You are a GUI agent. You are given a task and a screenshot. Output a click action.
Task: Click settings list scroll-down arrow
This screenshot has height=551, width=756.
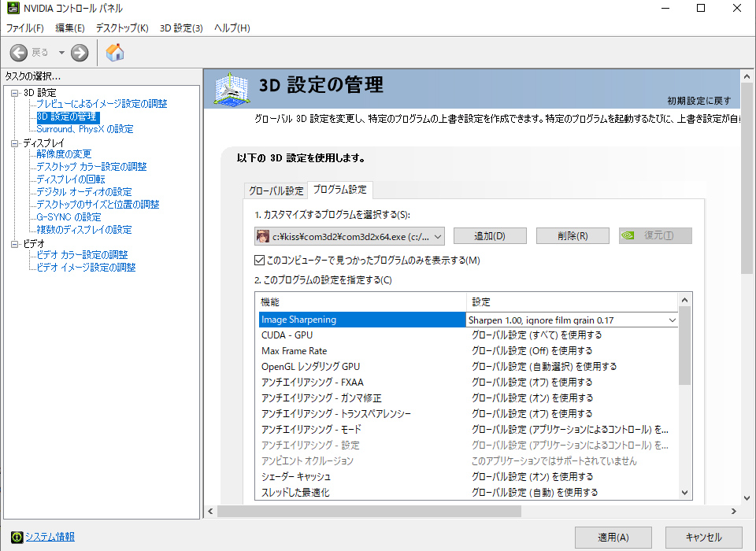pyautogui.click(x=684, y=492)
